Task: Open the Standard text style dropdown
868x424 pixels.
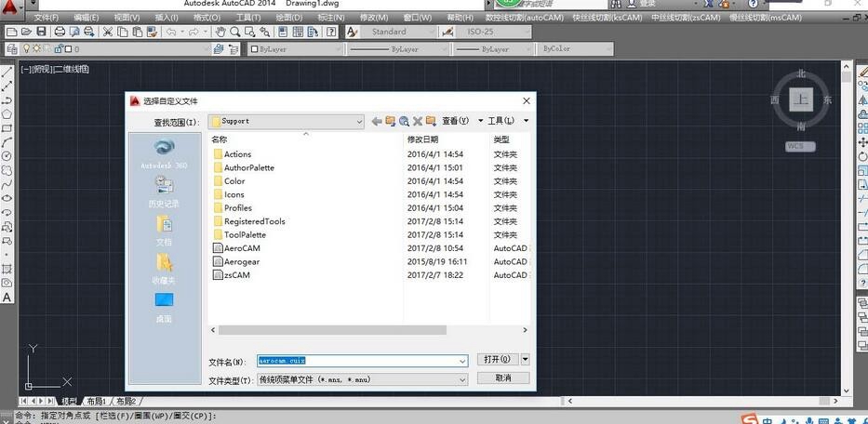Action: (x=431, y=32)
